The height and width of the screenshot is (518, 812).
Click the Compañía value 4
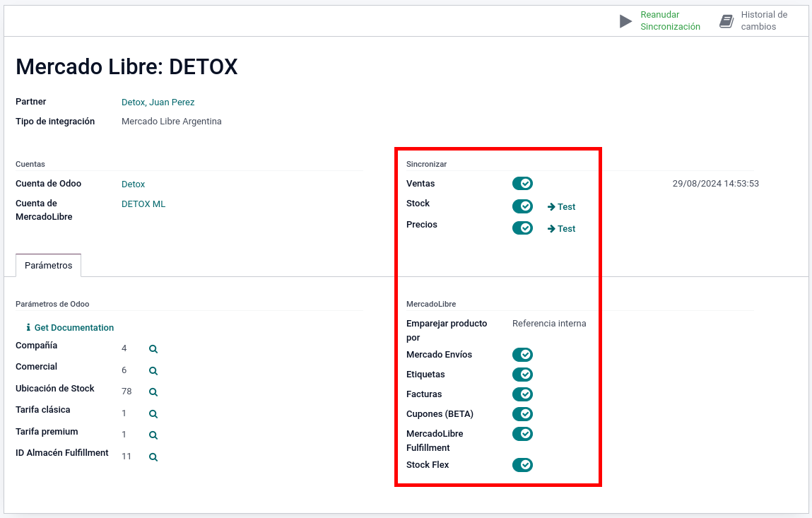(x=124, y=348)
